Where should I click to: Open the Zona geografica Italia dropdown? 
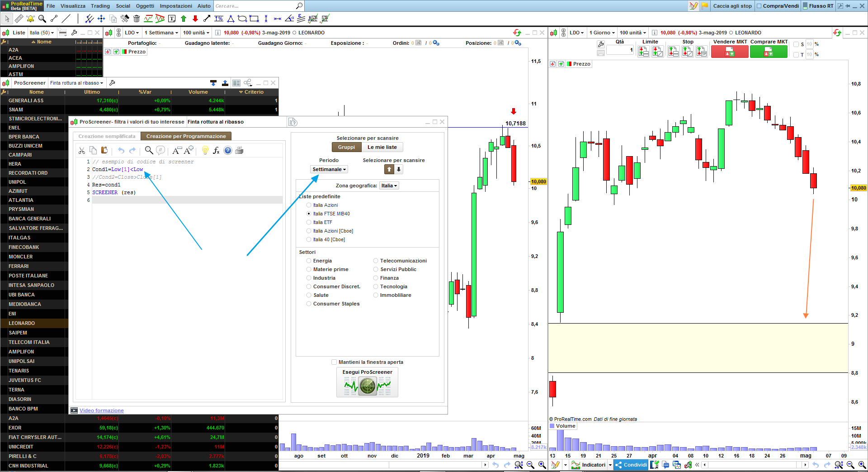click(x=389, y=186)
